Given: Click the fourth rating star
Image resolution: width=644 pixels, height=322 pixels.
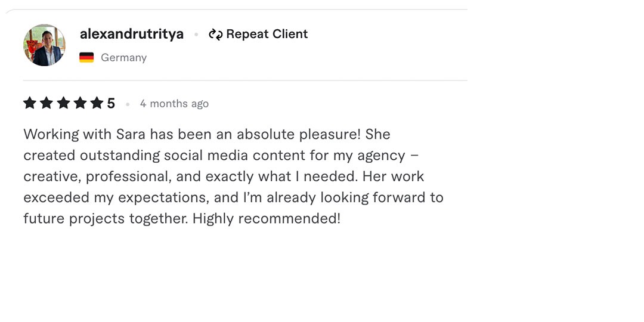Looking at the screenshot, I should click(80, 103).
